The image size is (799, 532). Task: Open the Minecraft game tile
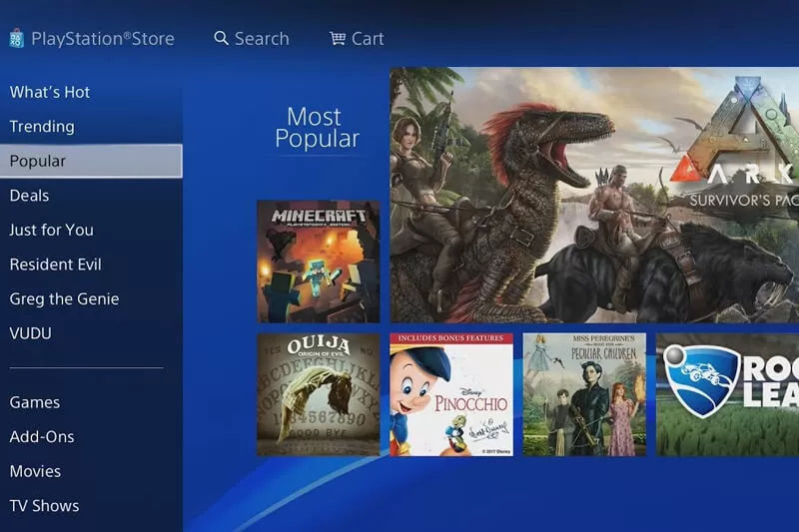click(x=319, y=262)
